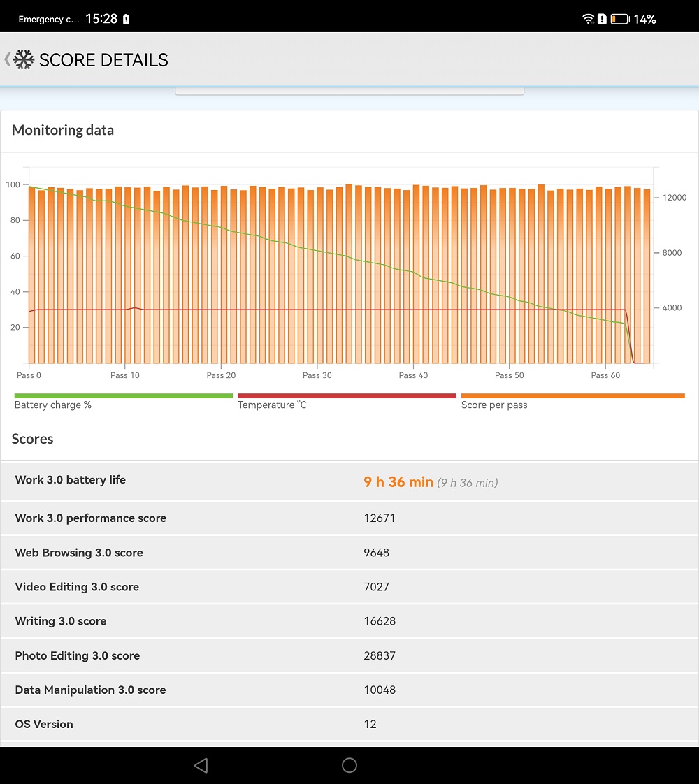Image resolution: width=699 pixels, height=784 pixels.
Task: Tap the battery alert icon near clock
Action: tap(126, 19)
